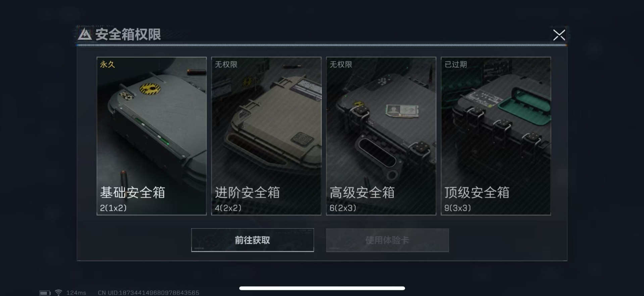Select the 基础安全箱 card

(152, 136)
